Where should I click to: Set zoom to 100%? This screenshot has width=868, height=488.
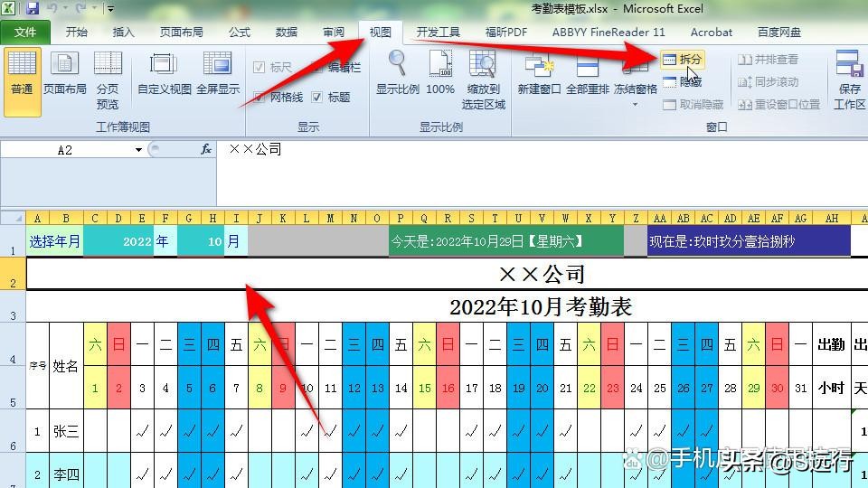pos(440,73)
